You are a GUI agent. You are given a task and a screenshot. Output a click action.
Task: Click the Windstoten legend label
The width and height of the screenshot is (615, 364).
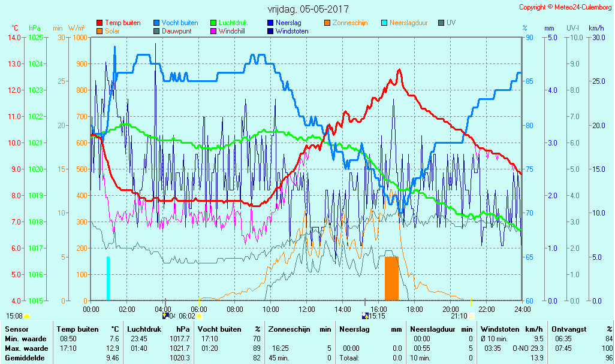point(291,31)
